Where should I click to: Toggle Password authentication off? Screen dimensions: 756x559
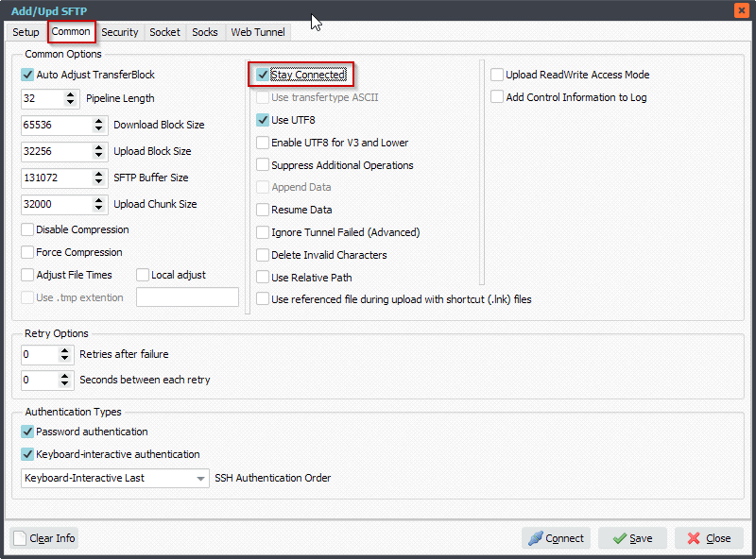[x=27, y=432]
